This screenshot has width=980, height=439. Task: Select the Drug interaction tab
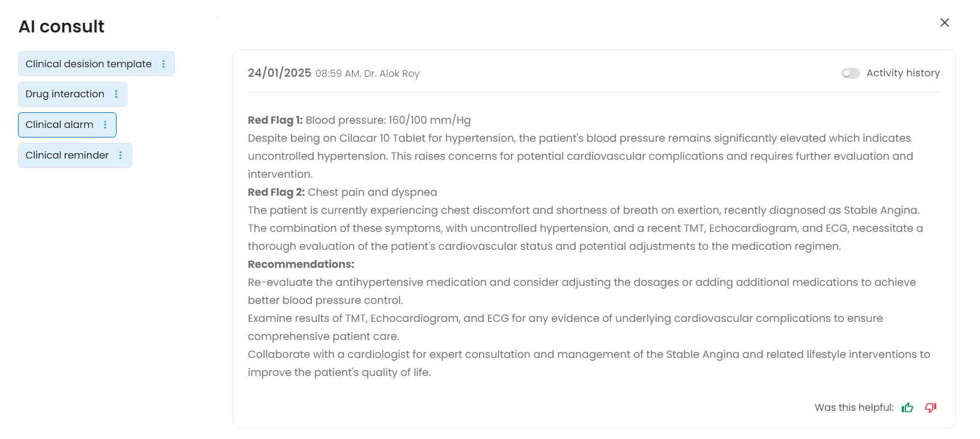[65, 94]
